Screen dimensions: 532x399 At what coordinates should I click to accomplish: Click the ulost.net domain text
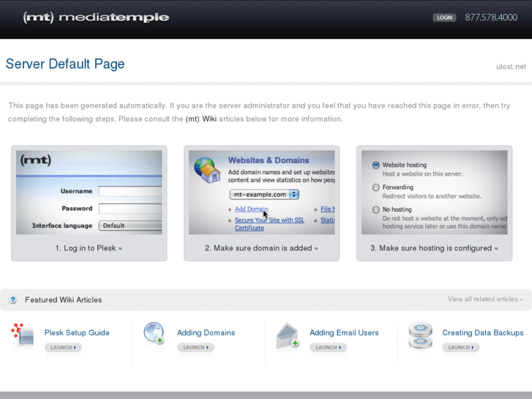click(x=511, y=67)
